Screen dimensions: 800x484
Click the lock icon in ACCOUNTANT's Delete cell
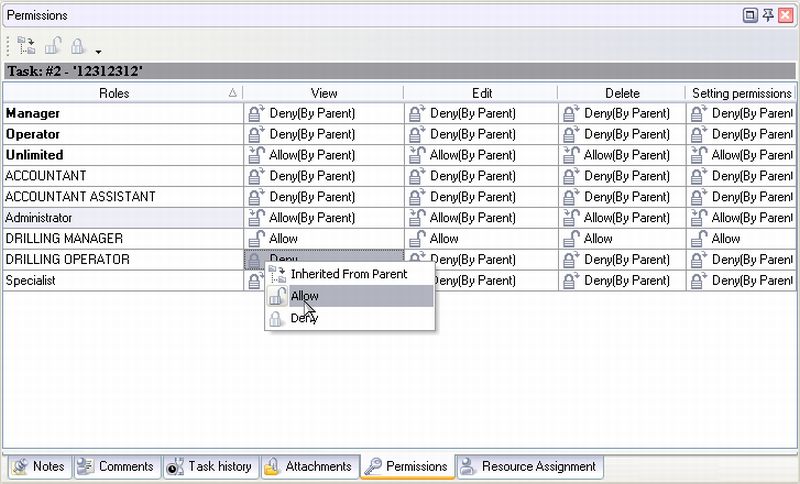[571, 176]
